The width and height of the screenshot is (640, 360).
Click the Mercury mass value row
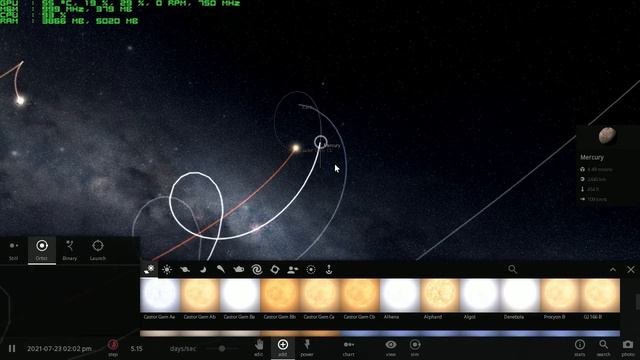[596, 169]
